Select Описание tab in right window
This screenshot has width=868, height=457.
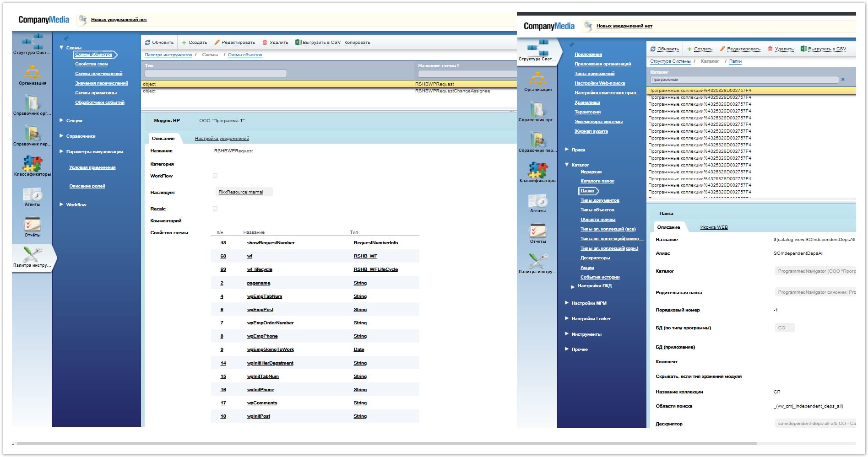pos(668,227)
